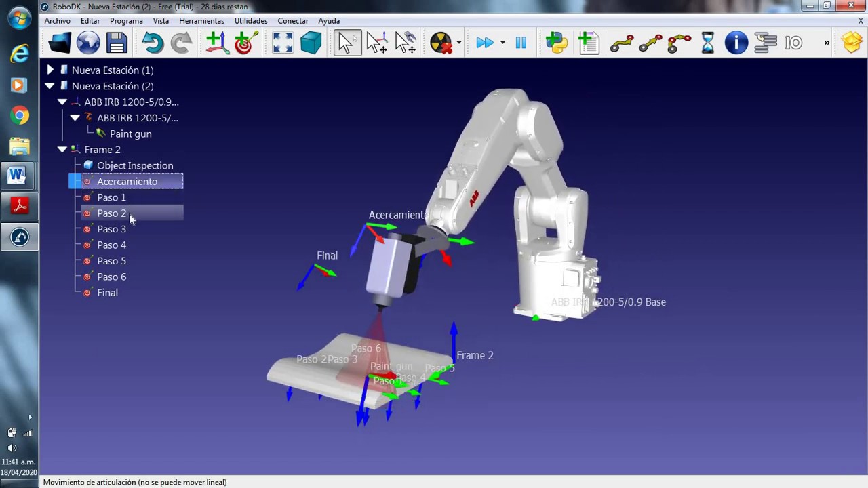This screenshot has width=868, height=488.
Task: Click Final target label in 3D view
Action: point(327,256)
